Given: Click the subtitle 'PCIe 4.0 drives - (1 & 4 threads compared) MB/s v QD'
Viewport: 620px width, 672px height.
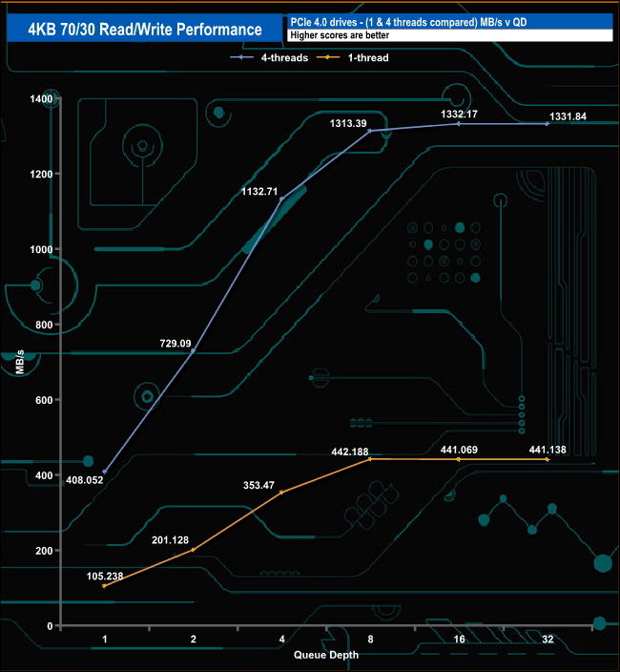Looking at the screenshot, I should [x=408, y=22].
